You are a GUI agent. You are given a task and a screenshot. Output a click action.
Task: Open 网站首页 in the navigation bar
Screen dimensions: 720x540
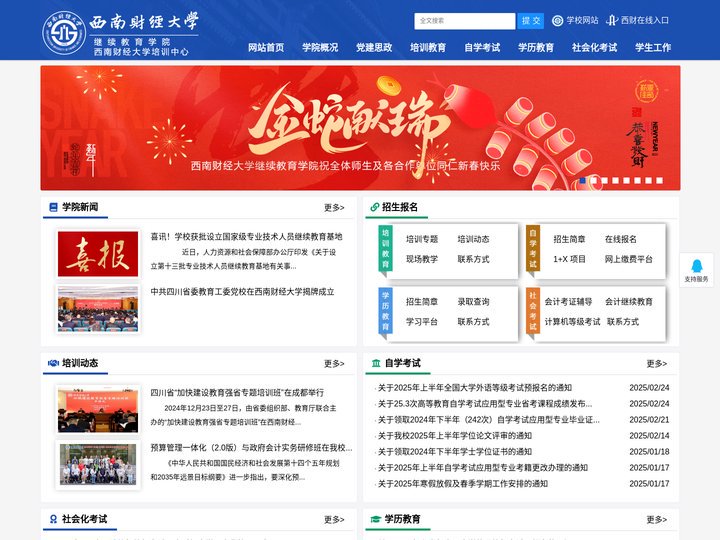click(x=266, y=47)
